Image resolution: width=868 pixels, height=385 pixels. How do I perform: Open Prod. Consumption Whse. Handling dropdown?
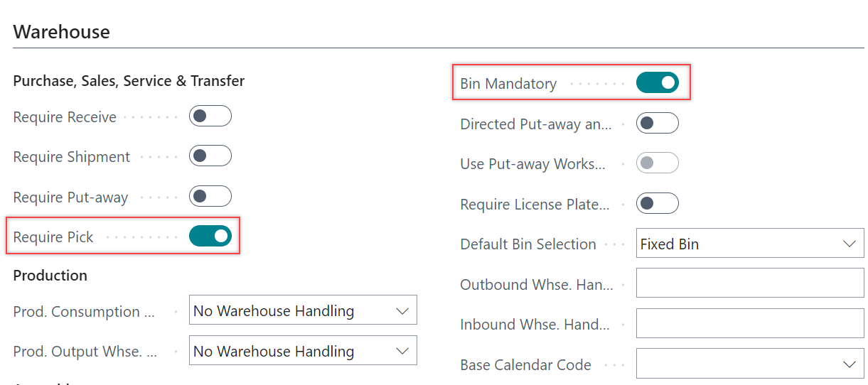point(303,311)
